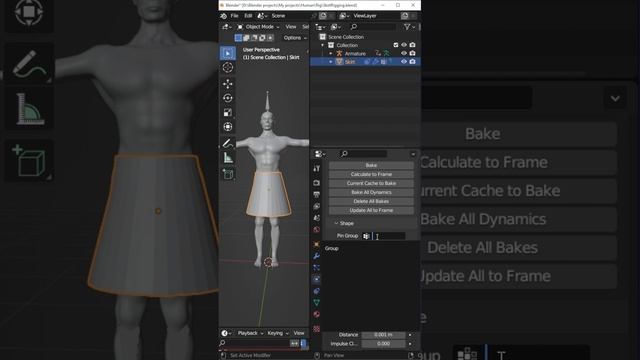The height and width of the screenshot is (360, 640).
Task: Collapse the Shape panel section
Action: (344, 223)
